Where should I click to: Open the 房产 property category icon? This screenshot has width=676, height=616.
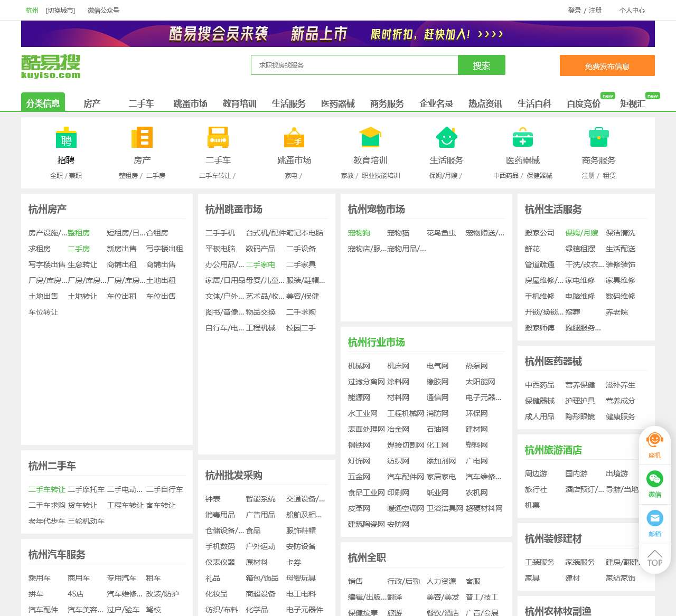coord(142,138)
